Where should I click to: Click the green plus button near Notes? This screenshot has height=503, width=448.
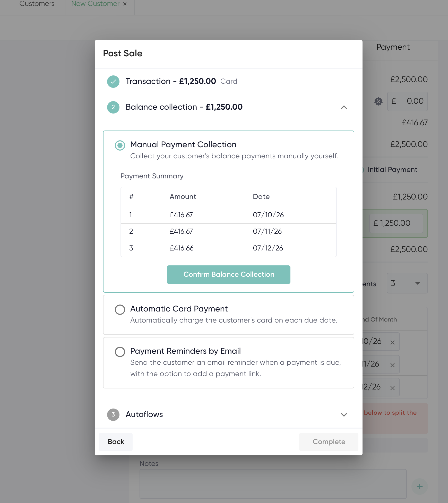pos(420,487)
